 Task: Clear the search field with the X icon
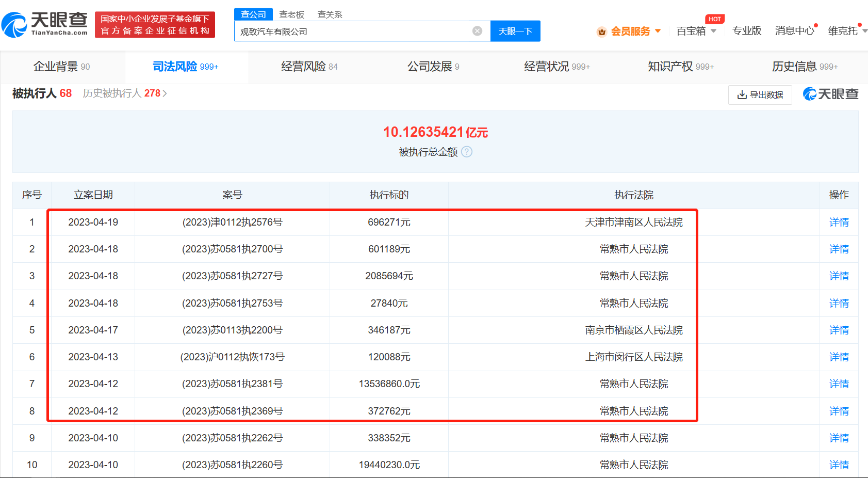478,31
